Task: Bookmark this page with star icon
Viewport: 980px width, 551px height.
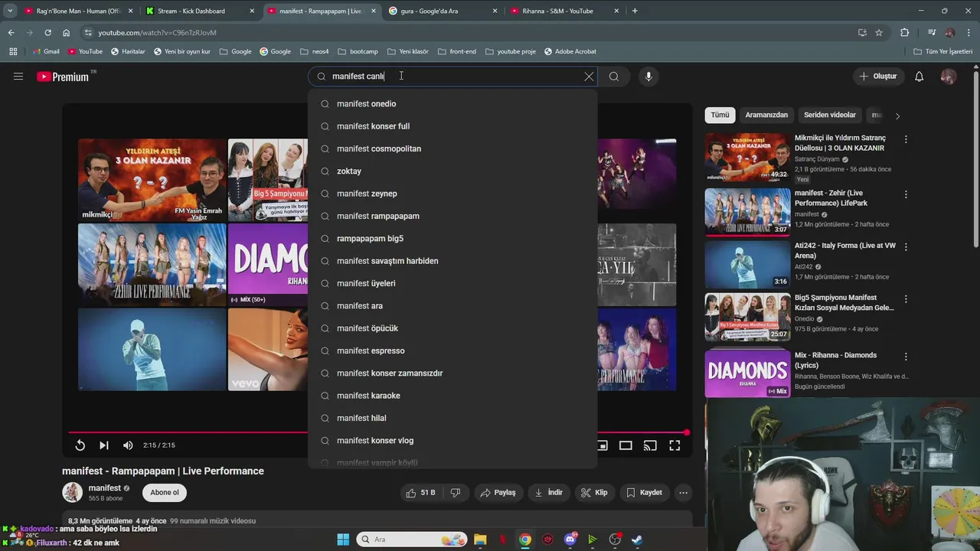Action: (x=879, y=32)
